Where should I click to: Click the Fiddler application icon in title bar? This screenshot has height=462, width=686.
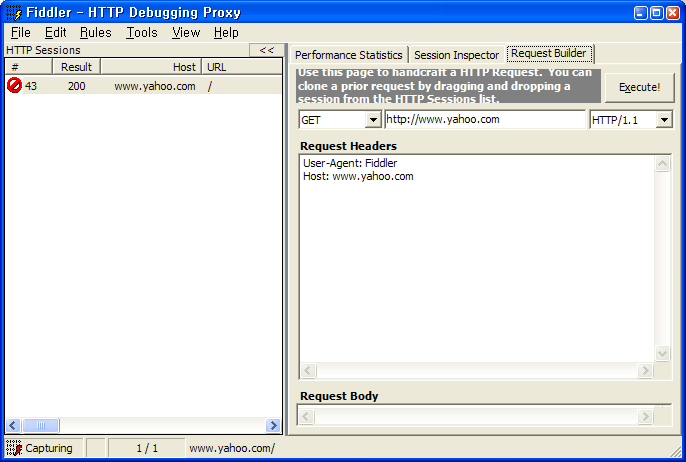(x=14, y=13)
